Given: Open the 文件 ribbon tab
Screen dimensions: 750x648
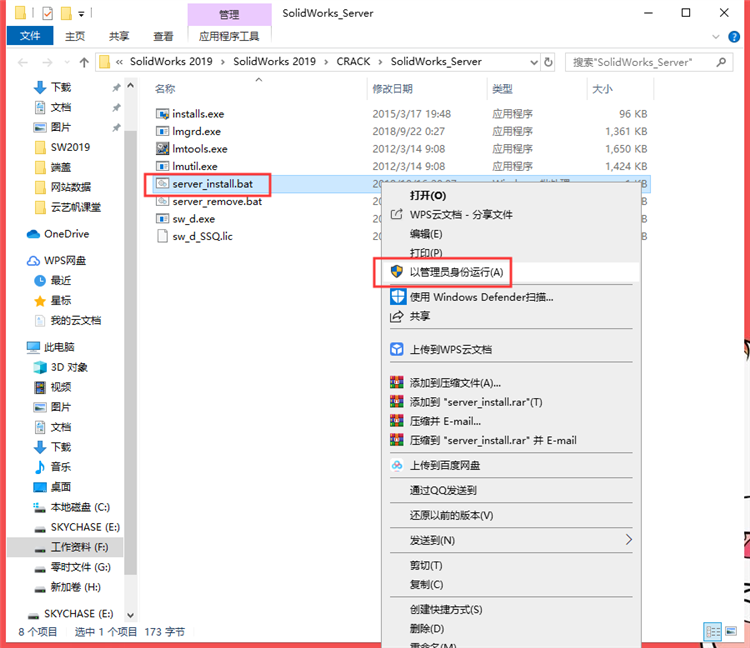Looking at the screenshot, I should coord(30,36).
